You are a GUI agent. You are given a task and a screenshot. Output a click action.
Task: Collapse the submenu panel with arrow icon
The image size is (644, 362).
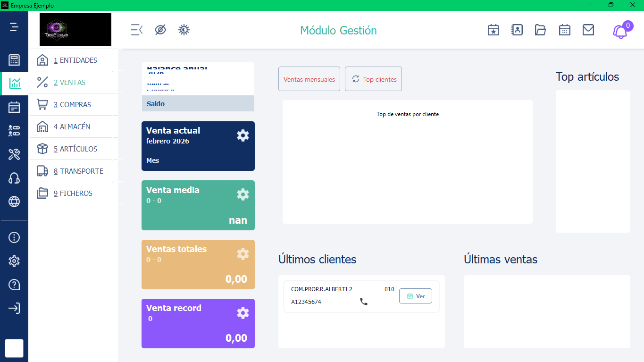(136, 30)
